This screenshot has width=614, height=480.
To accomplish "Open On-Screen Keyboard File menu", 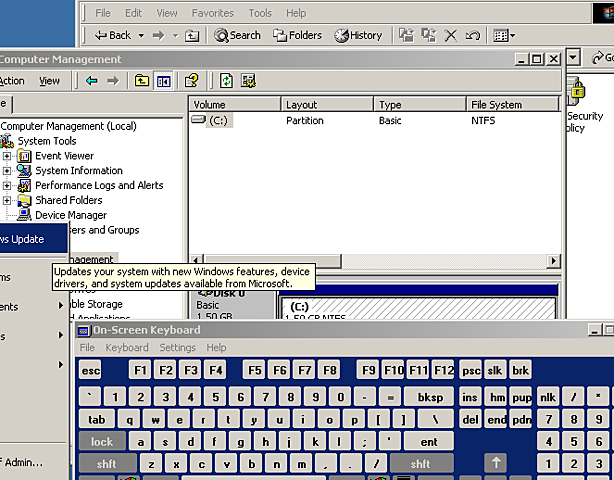I will click(87, 347).
